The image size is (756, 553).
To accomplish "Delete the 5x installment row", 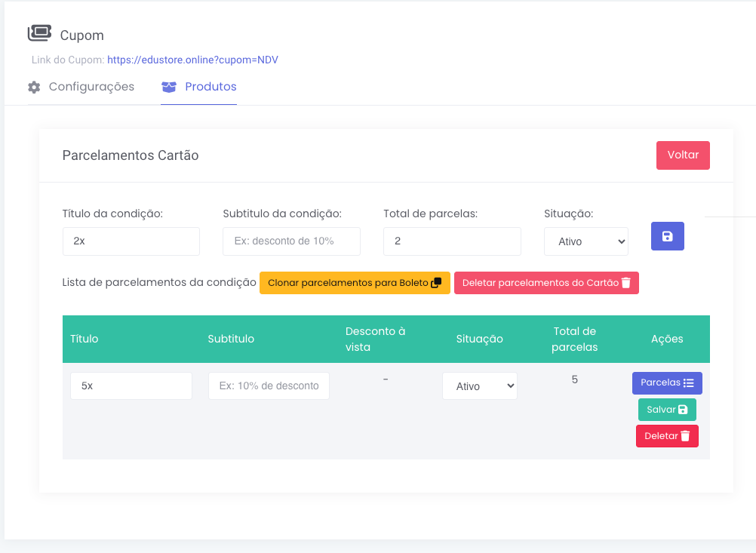I will point(667,436).
